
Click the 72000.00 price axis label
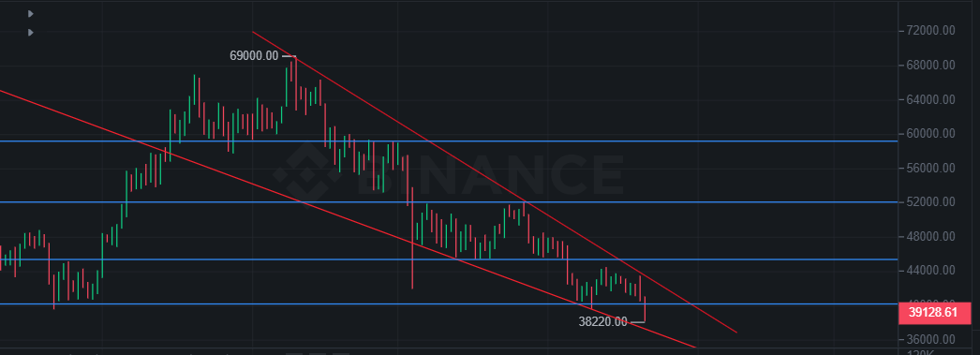(930, 31)
